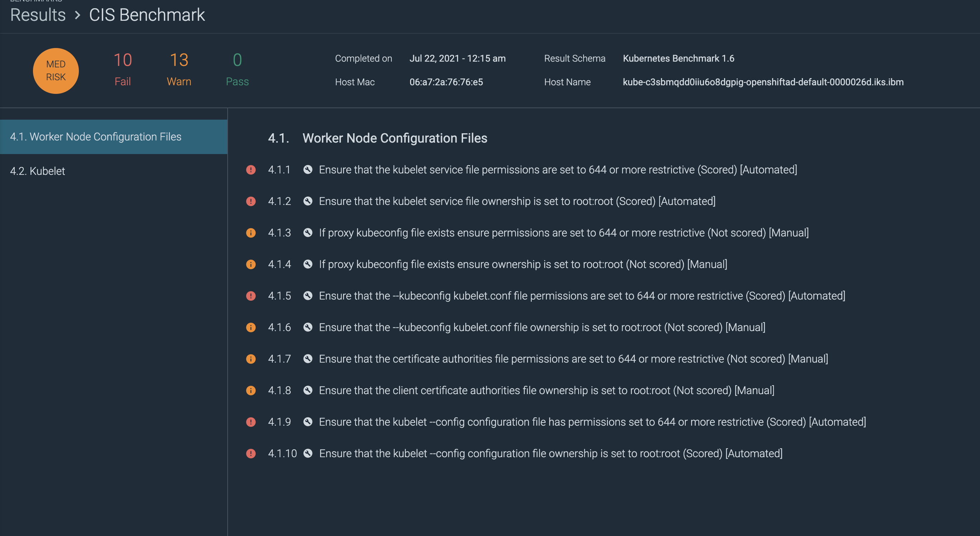Open remediation wrench icon for 4.1.4

click(308, 264)
